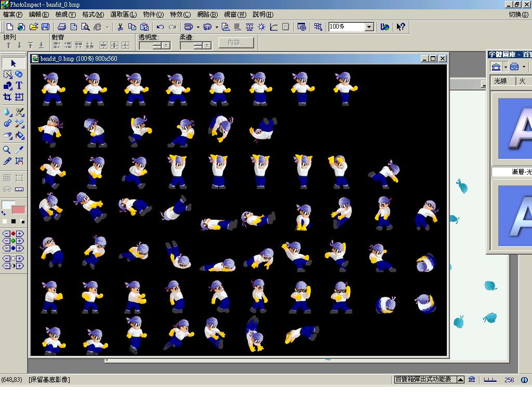Decrease green color channel
The image size is (532, 399).
click(6, 241)
